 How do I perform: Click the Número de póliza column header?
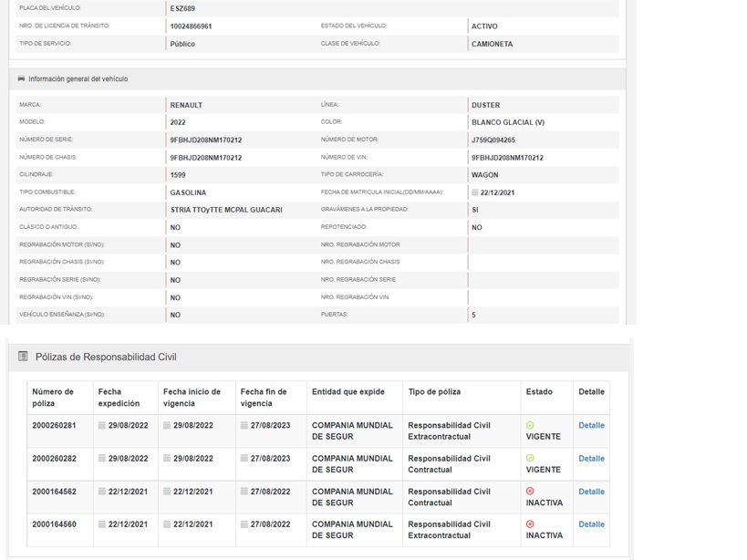[53, 398]
